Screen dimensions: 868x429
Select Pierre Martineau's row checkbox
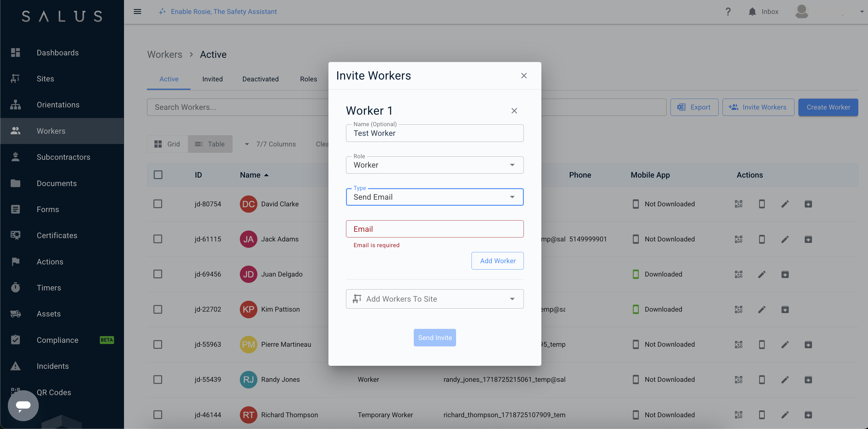158,344
